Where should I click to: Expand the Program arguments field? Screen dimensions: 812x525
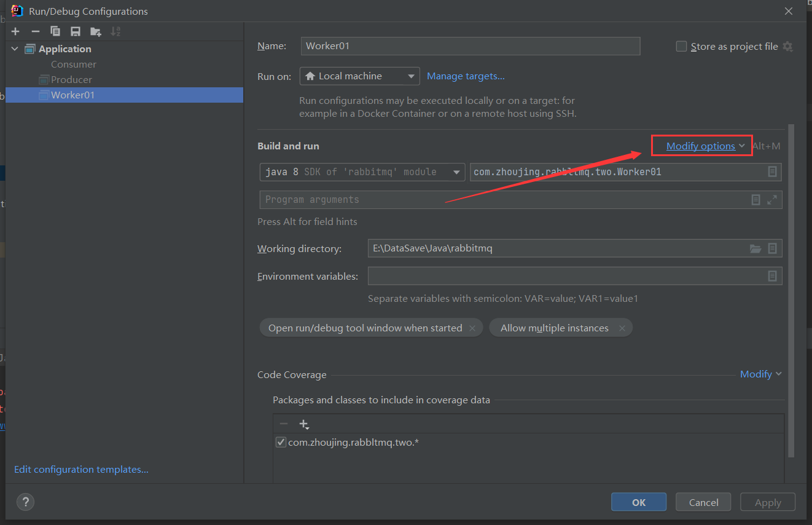click(772, 200)
